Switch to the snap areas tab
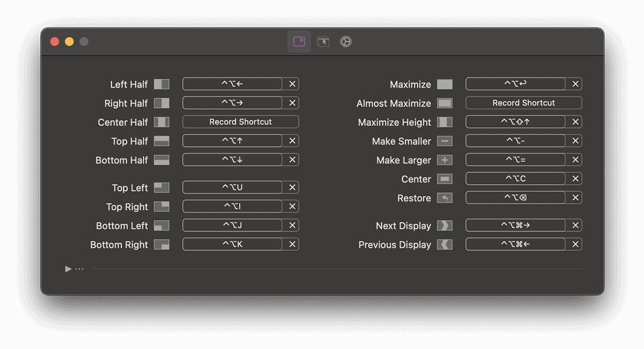The height and width of the screenshot is (349, 644). (323, 42)
